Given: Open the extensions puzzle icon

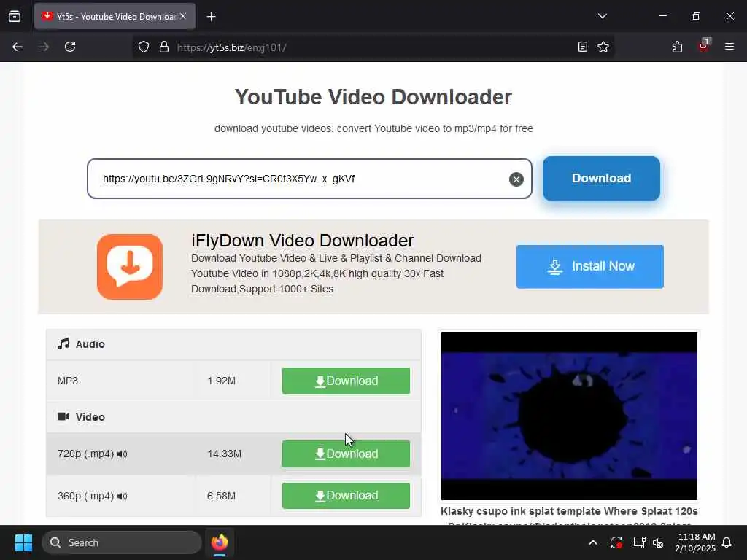Looking at the screenshot, I should [677, 47].
